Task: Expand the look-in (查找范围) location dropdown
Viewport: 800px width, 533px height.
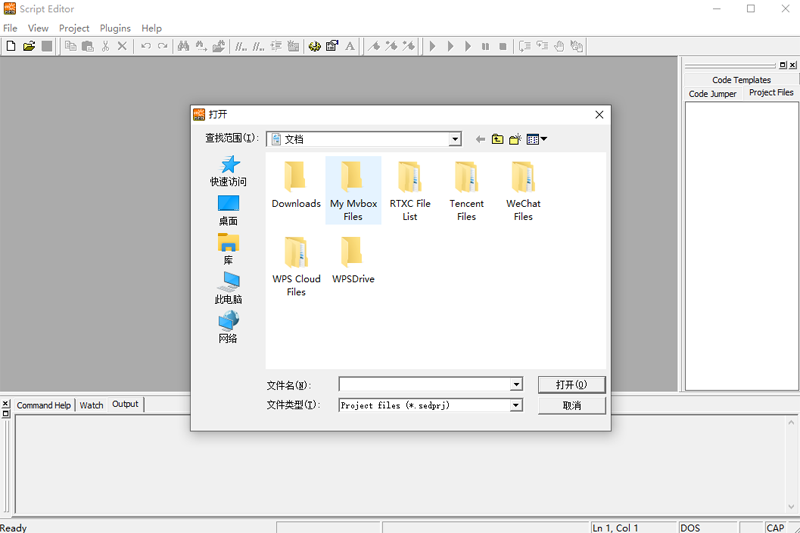Action: [x=455, y=140]
